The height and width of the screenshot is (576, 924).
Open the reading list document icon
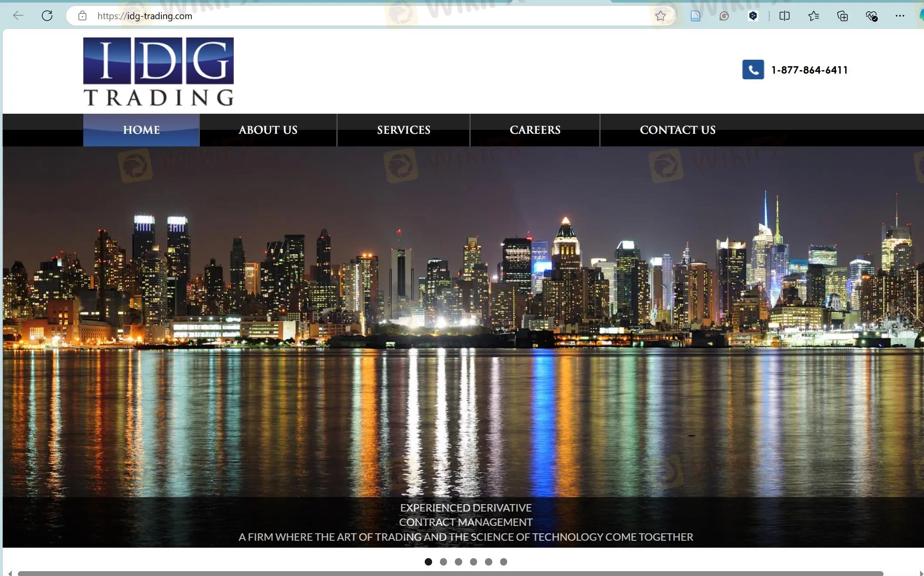[x=695, y=16]
